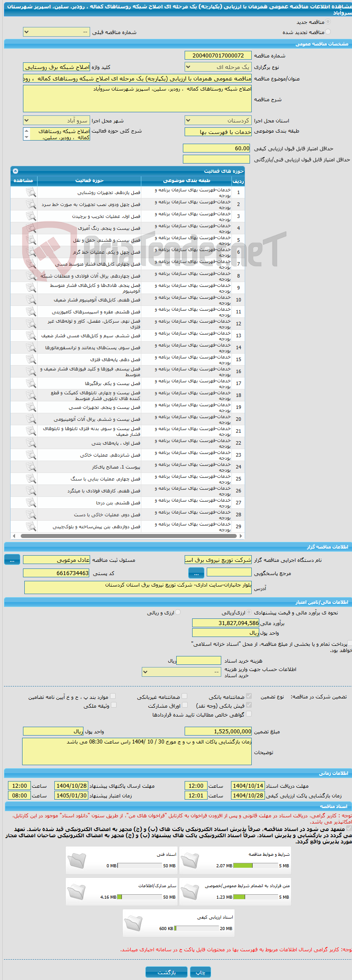Screen dimensions: 352x980
Task: Open the متن قرارداد folder icon
Action: pos(190,892)
